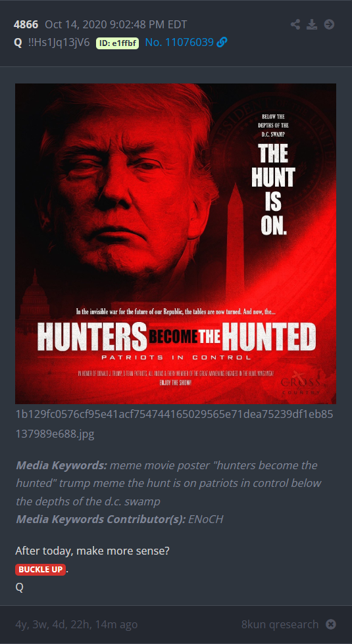Select the tripcode !!Hs1Jq13jV6
Image resolution: width=352 pixels, height=644 pixels.
coord(59,42)
